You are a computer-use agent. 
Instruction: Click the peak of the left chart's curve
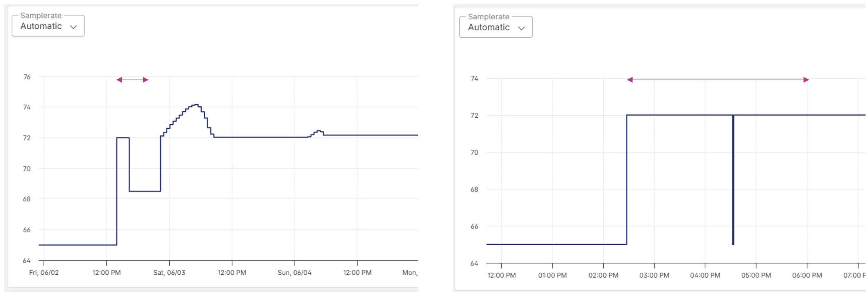pyautogui.click(x=196, y=105)
